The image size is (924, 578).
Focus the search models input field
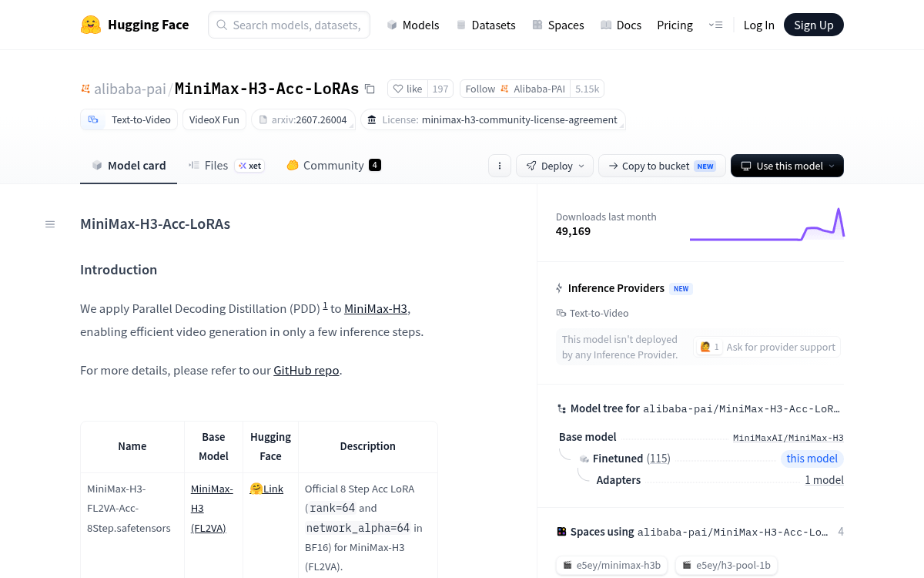pos(289,25)
